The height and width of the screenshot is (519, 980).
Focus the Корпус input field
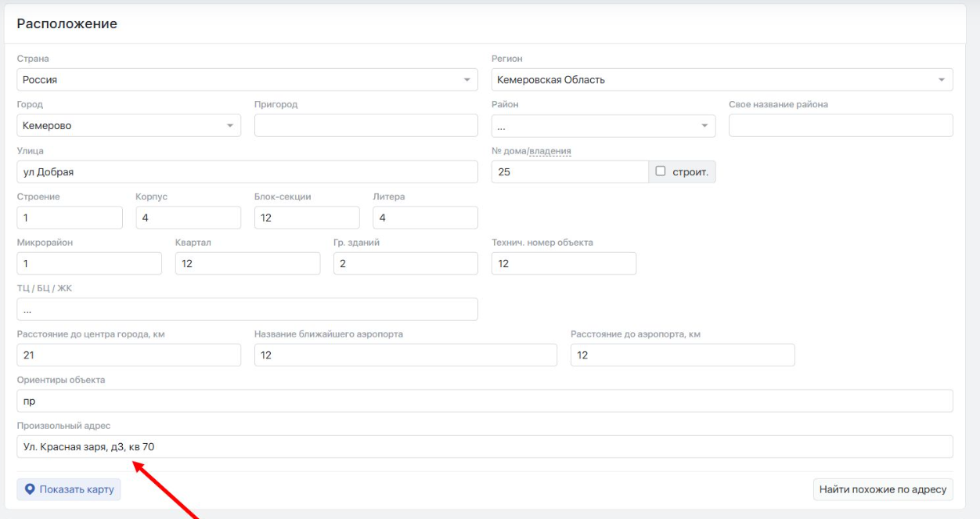coord(188,218)
